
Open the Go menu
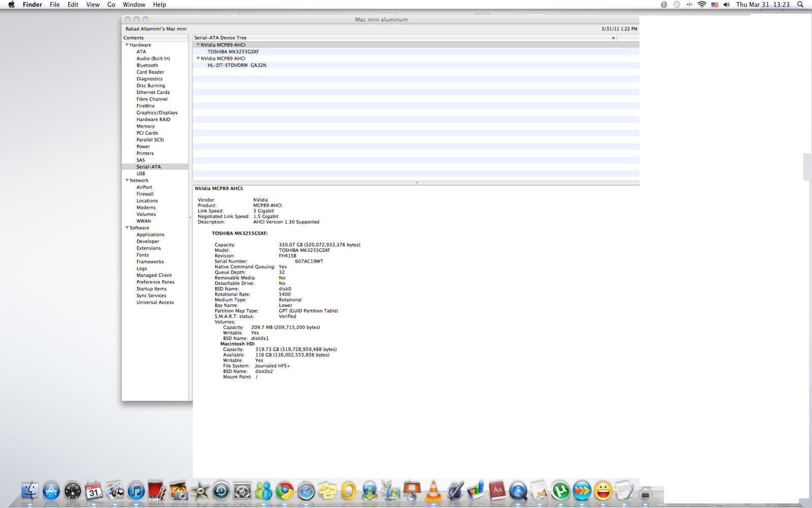111,5
